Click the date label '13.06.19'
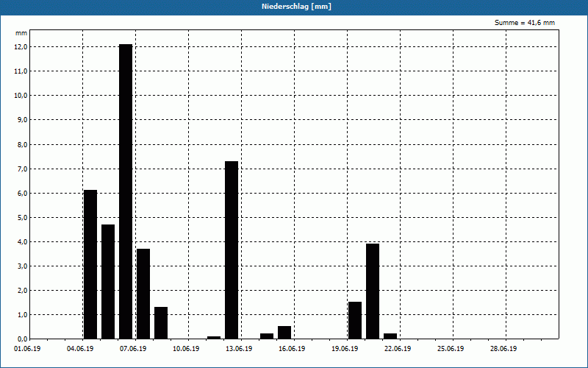This screenshot has width=588, height=368. pyautogui.click(x=239, y=349)
